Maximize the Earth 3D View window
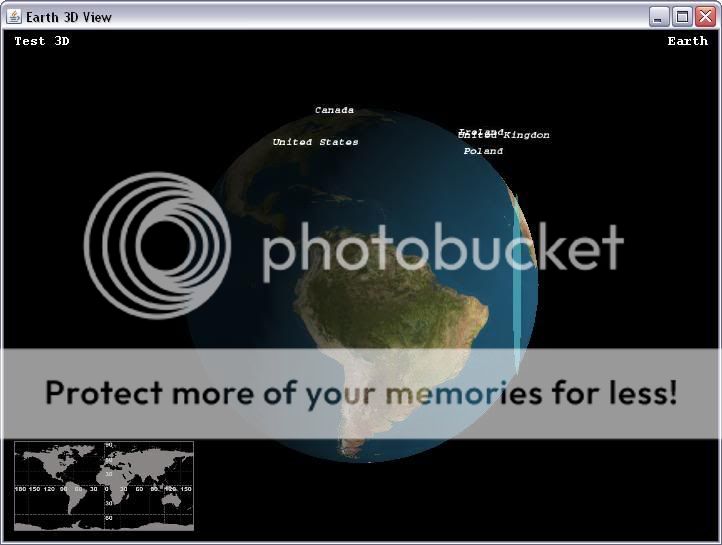The height and width of the screenshot is (545, 722). (x=683, y=16)
